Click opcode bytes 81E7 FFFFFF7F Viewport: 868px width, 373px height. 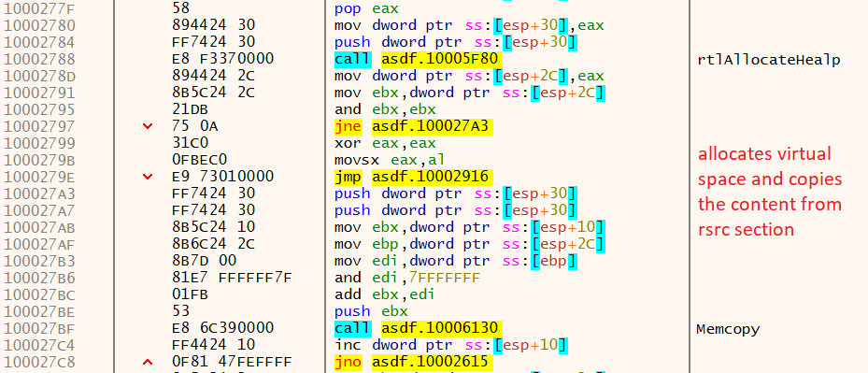coord(232,278)
